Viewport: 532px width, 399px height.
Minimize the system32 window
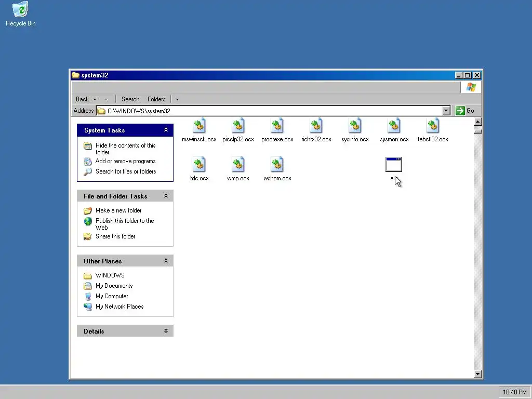click(459, 75)
